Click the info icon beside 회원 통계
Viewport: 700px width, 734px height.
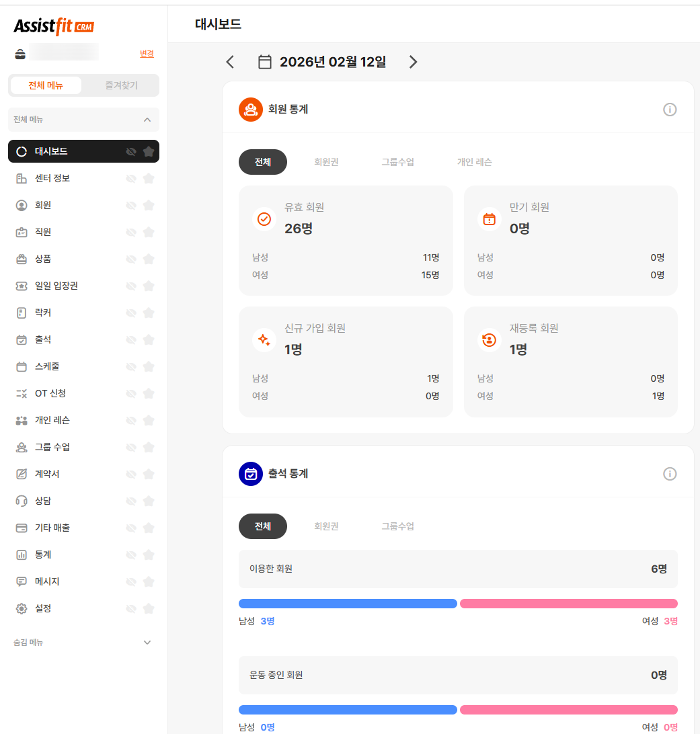coord(669,109)
